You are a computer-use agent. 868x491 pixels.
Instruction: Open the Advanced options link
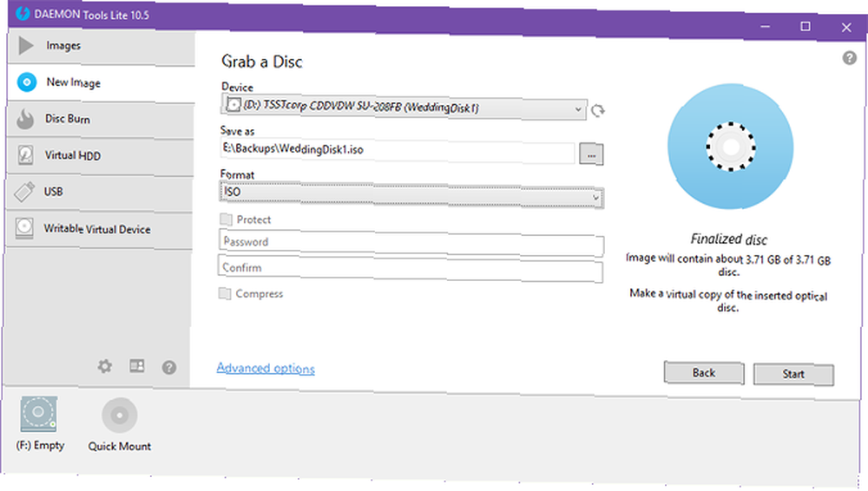[266, 368]
